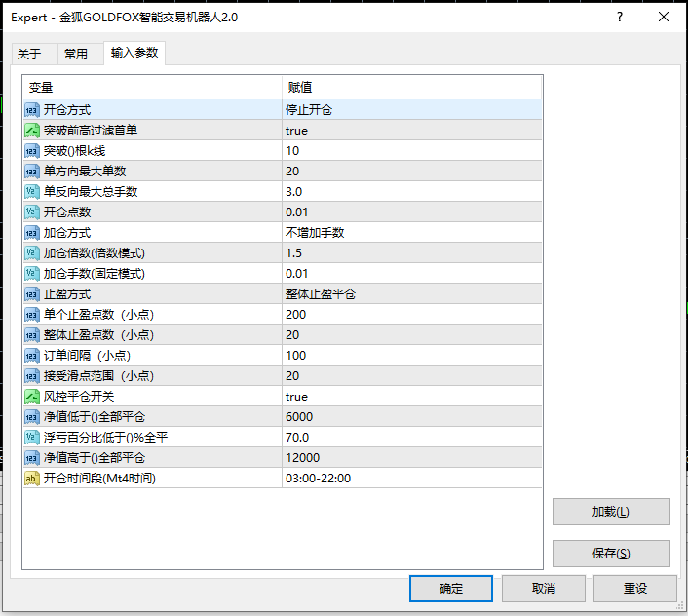Select the 输入参数 tab

click(x=134, y=53)
